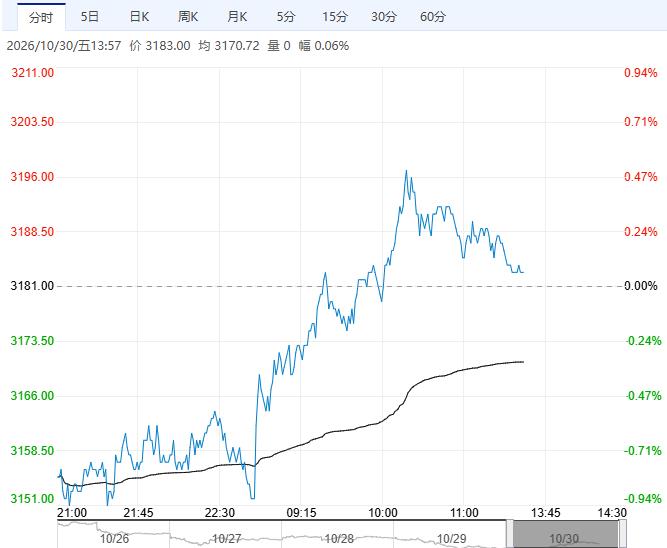This screenshot has width=667, height=548.
Task: Click the 量 0 volume readout
Action: [279, 46]
